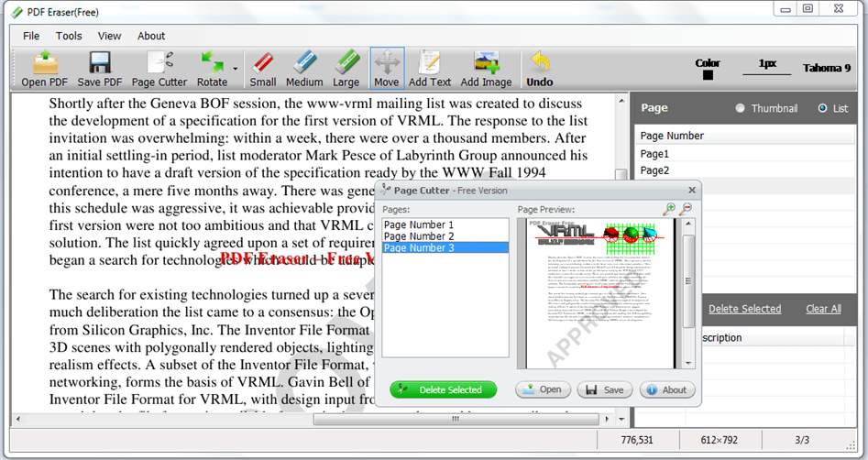This screenshot has width=868, height=460.
Task: Expand the Rotate dropdown arrow
Action: pyautogui.click(x=236, y=69)
